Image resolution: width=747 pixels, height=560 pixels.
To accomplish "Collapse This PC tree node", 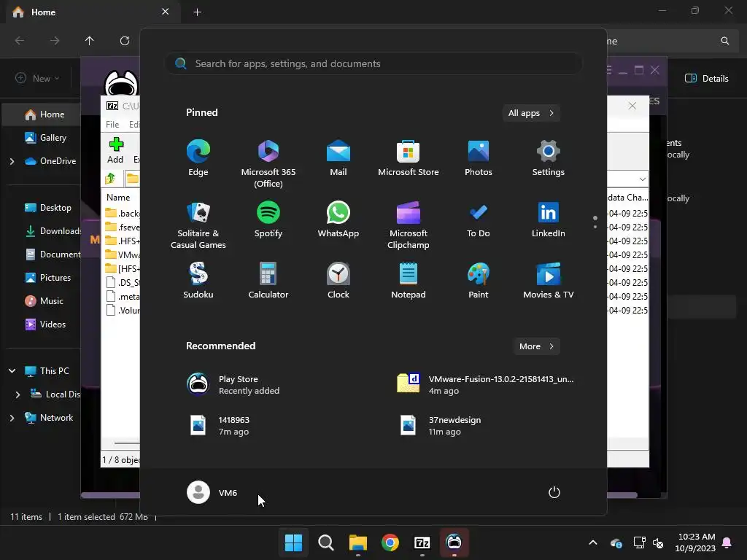I will pos(12,370).
